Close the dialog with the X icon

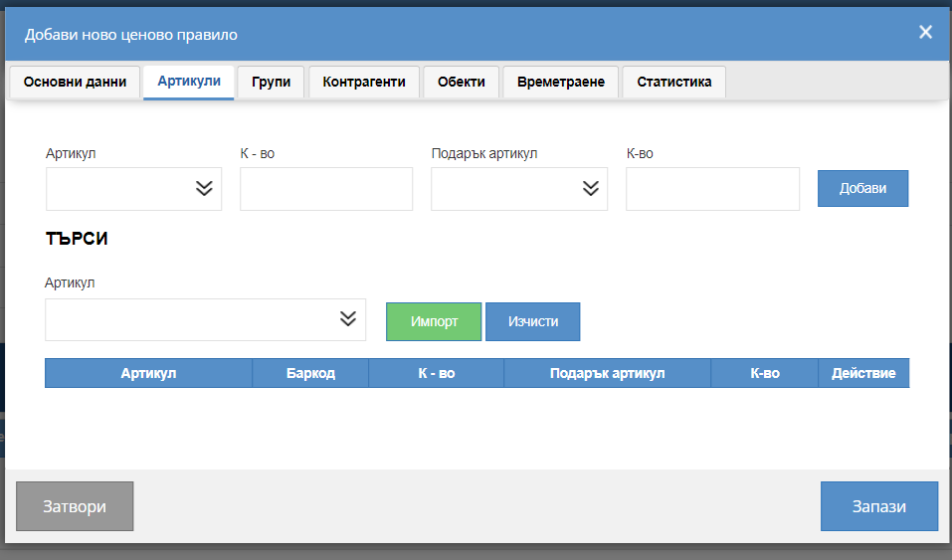[x=925, y=32]
